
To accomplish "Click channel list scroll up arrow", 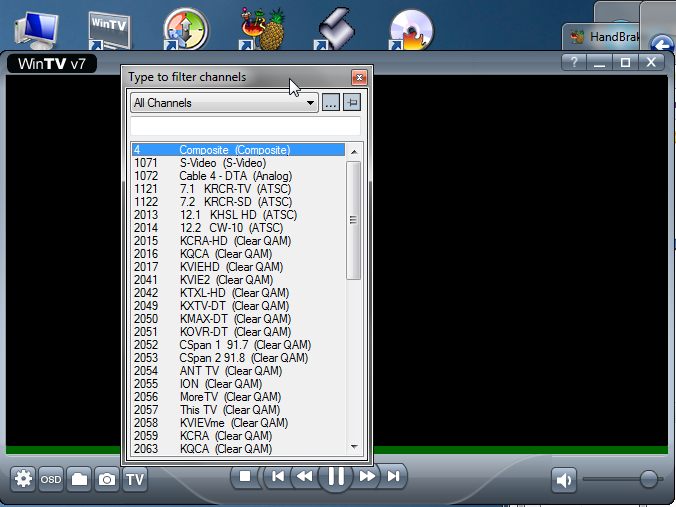I will tap(354, 151).
